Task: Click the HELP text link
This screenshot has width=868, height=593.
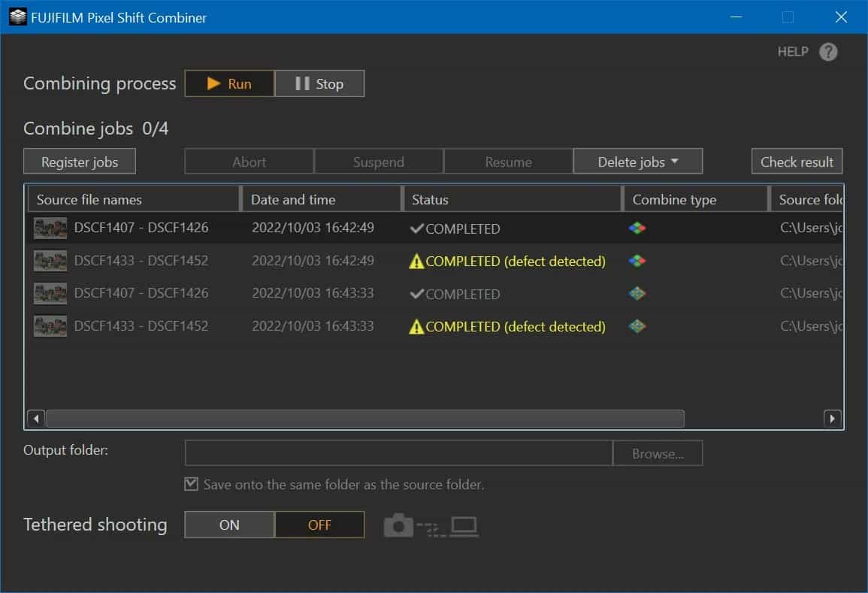Action: pyautogui.click(x=793, y=52)
